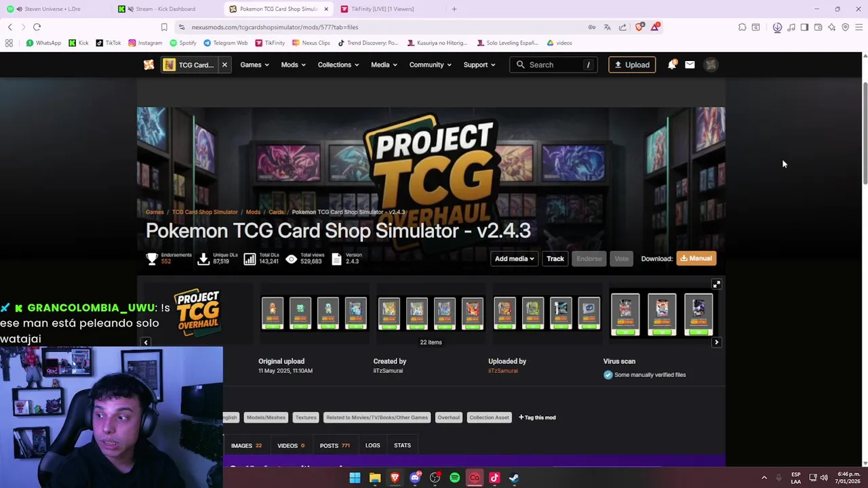
Task: Click the Models/Meshes tag
Action: tap(266, 418)
